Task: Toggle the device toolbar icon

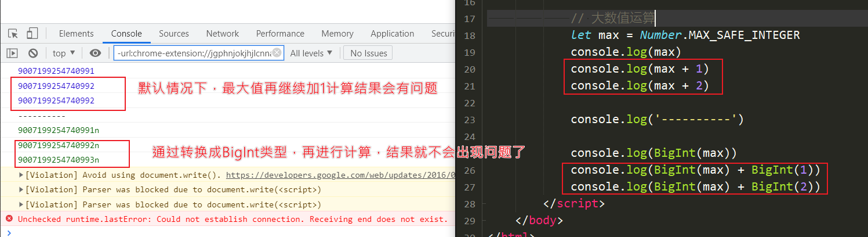Action: pyautogui.click(x=32, y=34)
